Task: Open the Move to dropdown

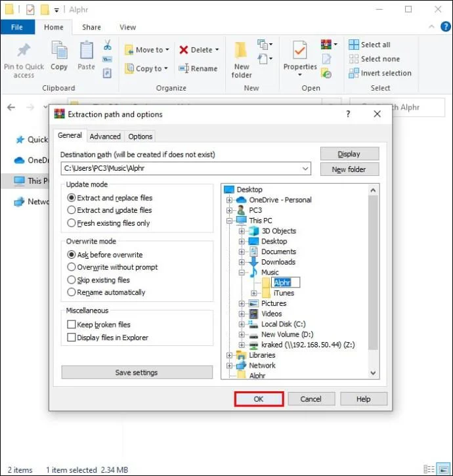Action: click(147, 50)
